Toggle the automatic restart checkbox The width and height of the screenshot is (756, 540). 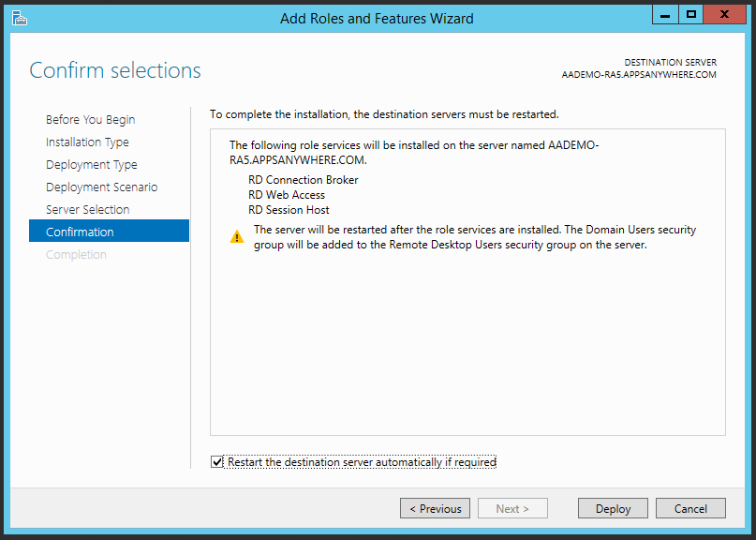click(x=218, y=462)
